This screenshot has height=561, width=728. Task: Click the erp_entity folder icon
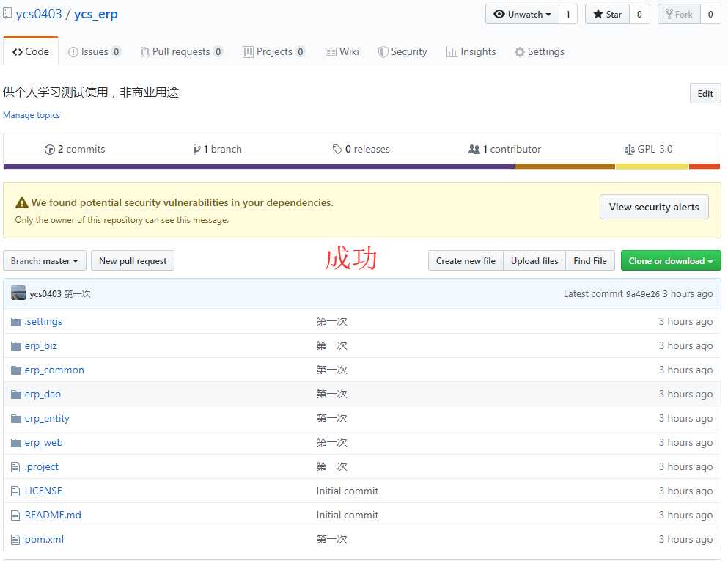16,419
